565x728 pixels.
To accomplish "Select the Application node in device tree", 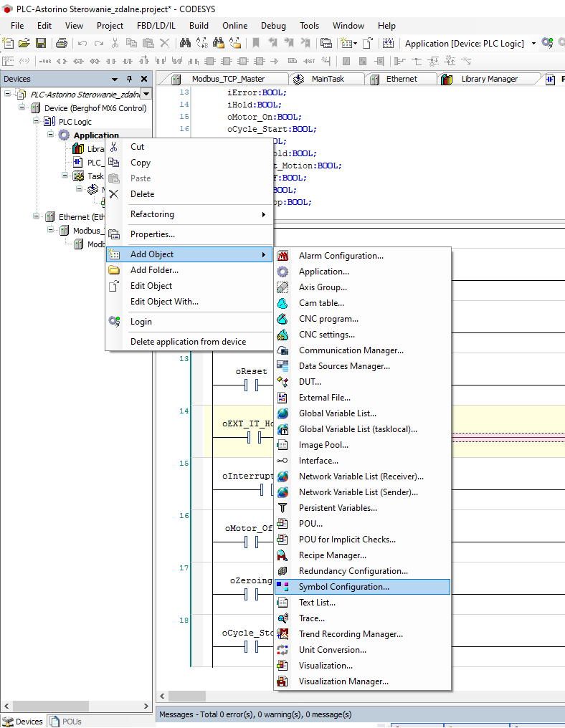I will 96,135.
